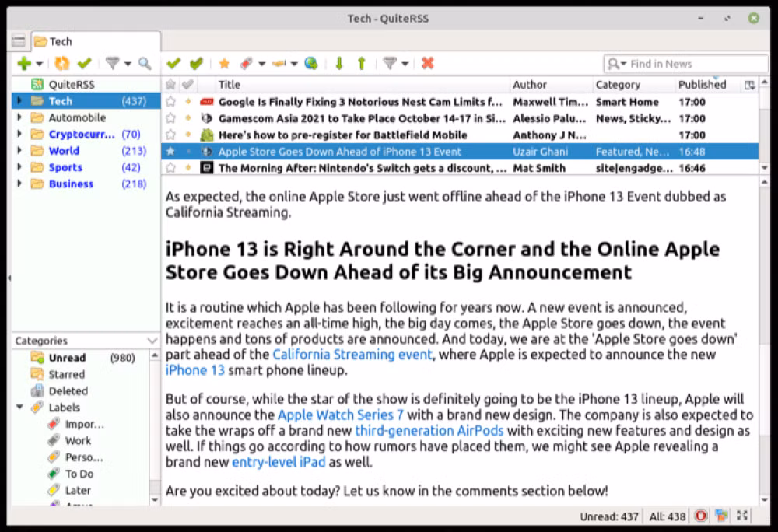Viewport: 778px width, 532px height.
Task: Click the main menu icon left of Tech tab
Action: click(x=19, y=41)
